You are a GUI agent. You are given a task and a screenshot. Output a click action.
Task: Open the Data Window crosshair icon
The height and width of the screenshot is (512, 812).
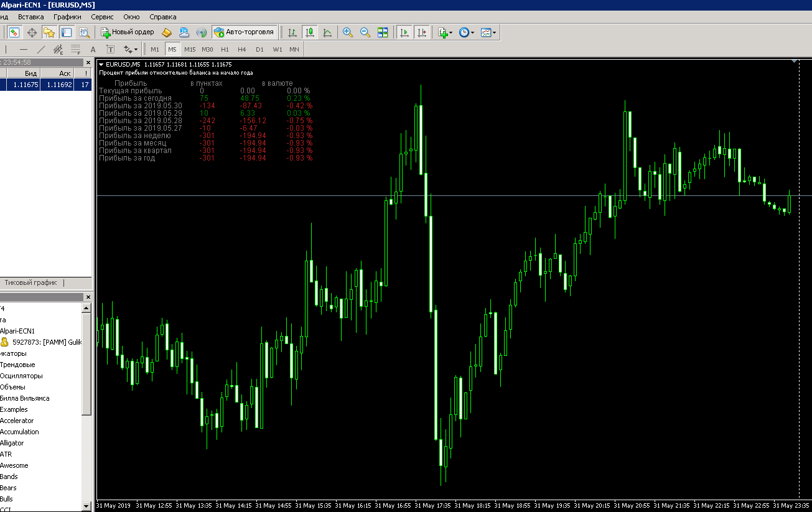pyautogui.click(x=32, y=32)
